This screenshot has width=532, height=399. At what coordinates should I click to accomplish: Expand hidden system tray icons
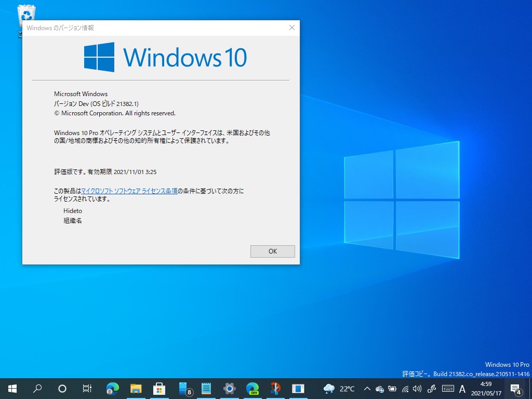(x=367, y=388)
